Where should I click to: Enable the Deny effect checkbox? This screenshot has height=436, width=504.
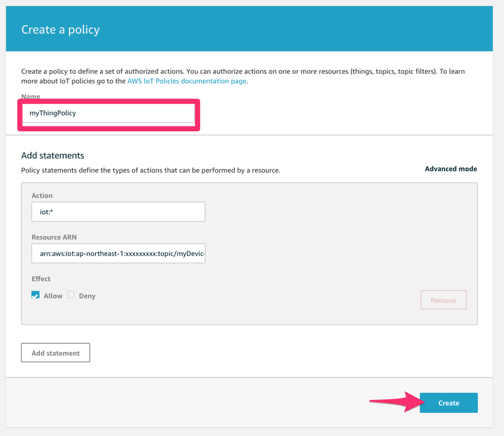(x=71, y=295)
